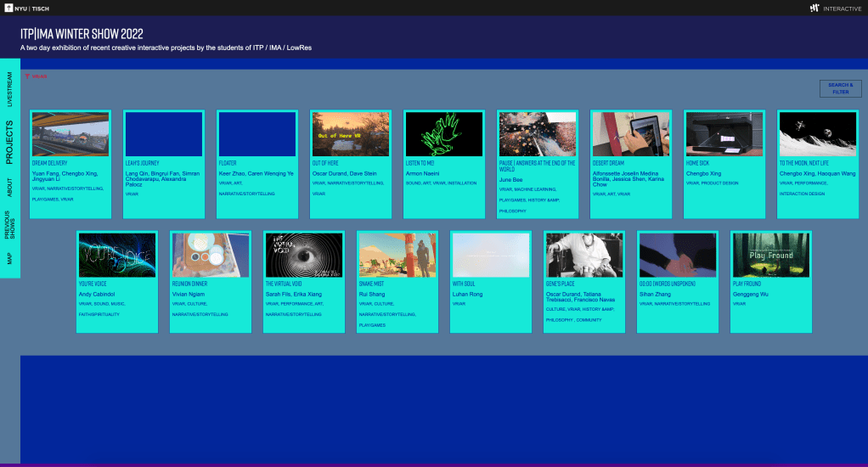Click the Listen To Me! hand thumbnail
Viewport: 868px width, 467px height.
443,134
